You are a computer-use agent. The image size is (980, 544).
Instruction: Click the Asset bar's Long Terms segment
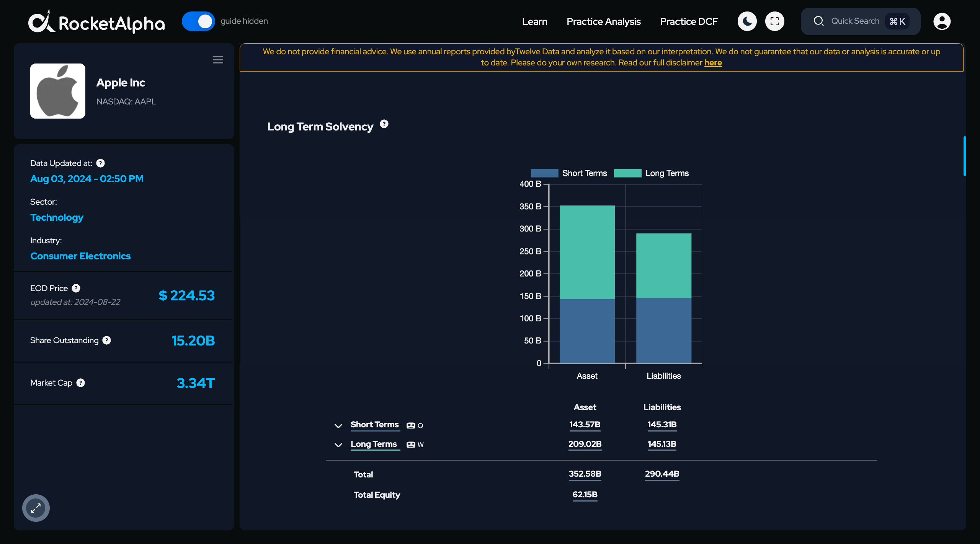587,252
